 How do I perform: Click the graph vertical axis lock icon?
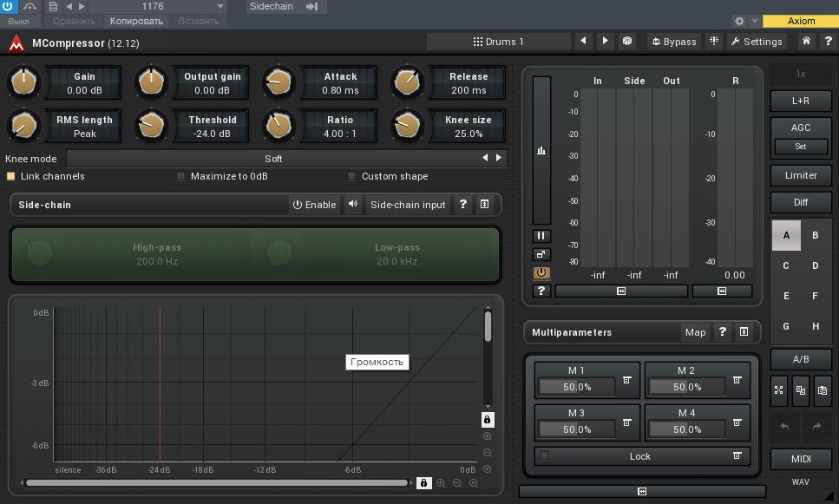coord(488,420)
